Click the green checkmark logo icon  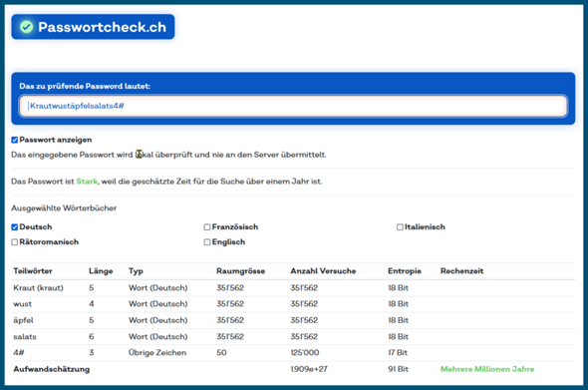(26, 27)
